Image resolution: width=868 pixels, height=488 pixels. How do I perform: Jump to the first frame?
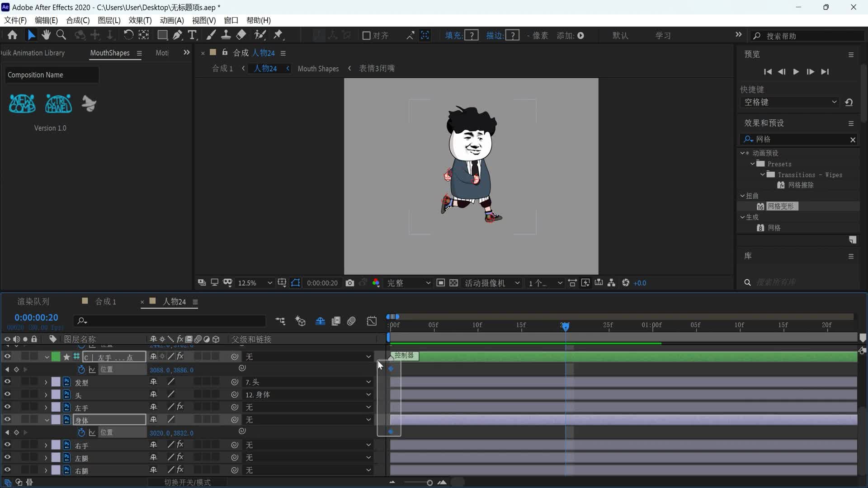[767, 71]
